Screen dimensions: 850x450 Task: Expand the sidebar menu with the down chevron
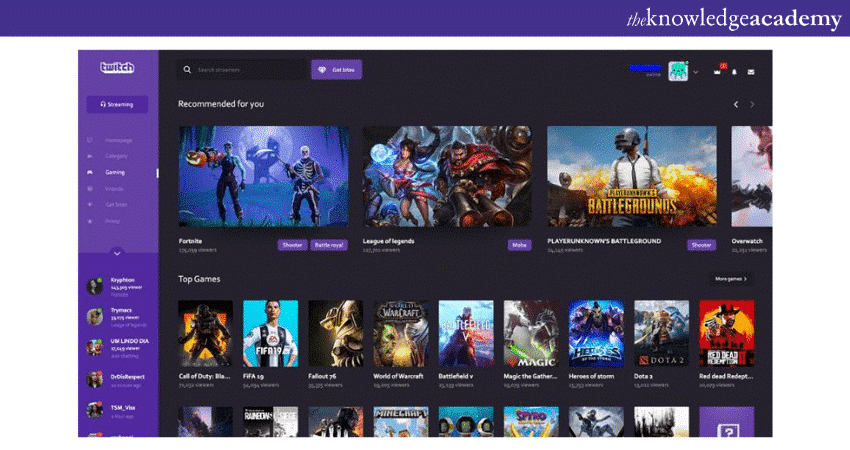[117, 253]
